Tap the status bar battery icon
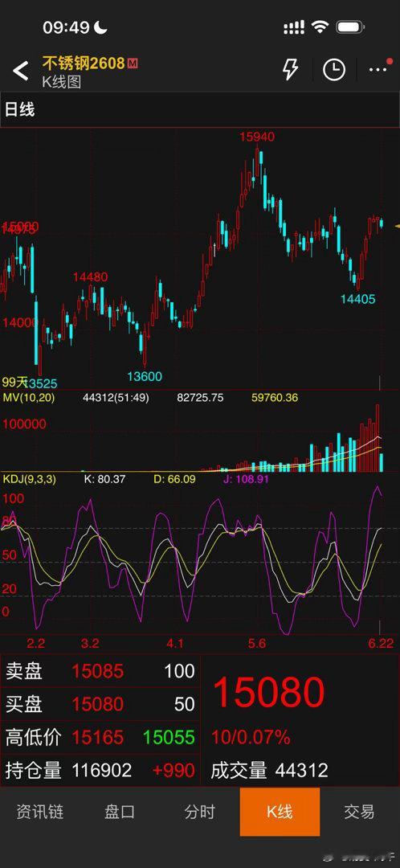Image resolution: width=400 pixels, height=868 pixels. coord(350,27)
